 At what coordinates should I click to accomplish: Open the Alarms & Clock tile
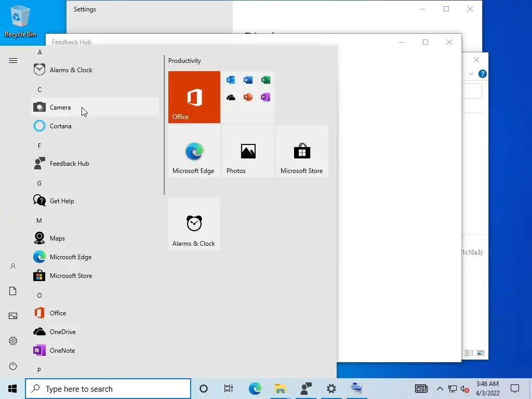(x=194, y=224)
